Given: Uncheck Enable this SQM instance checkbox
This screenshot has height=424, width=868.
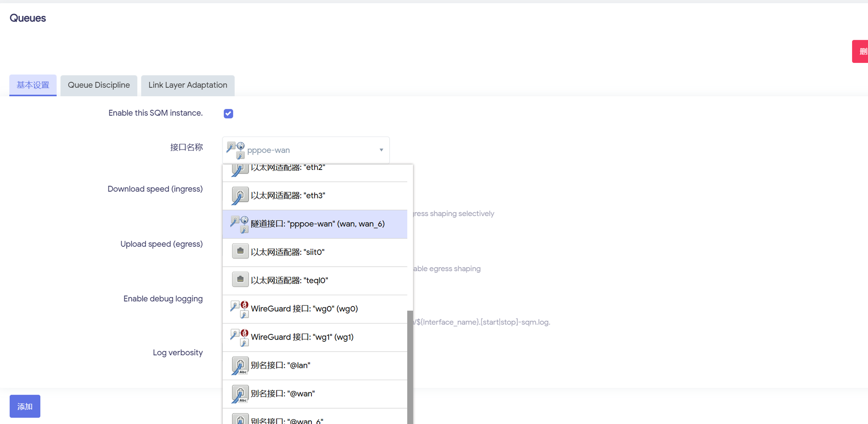Looking at the screenshot, I should tap(228, 113).
